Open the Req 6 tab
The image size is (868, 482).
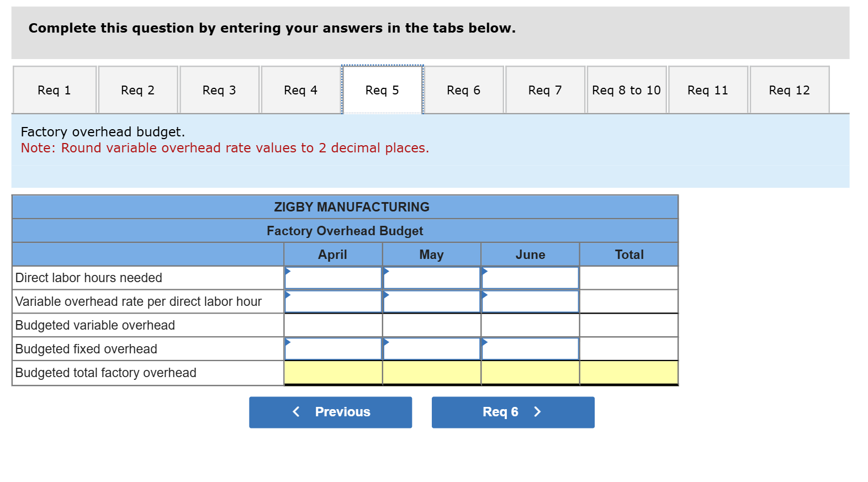[x=464, y=89]
